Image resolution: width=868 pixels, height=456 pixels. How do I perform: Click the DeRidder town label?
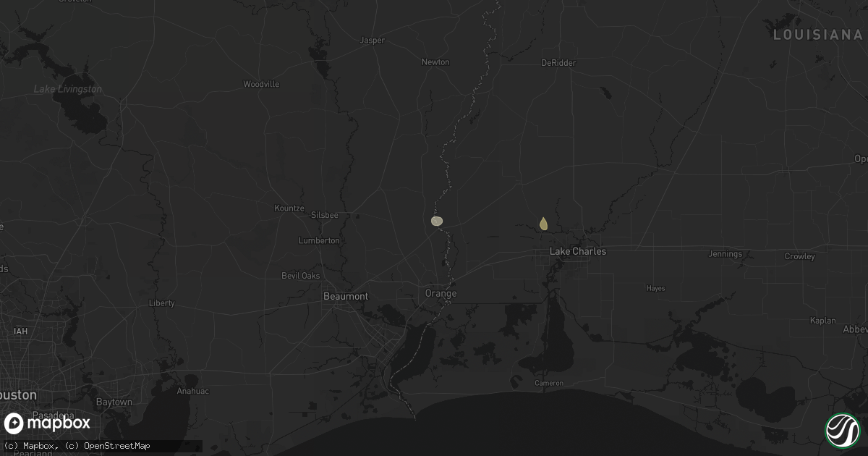tap(558, 63)
